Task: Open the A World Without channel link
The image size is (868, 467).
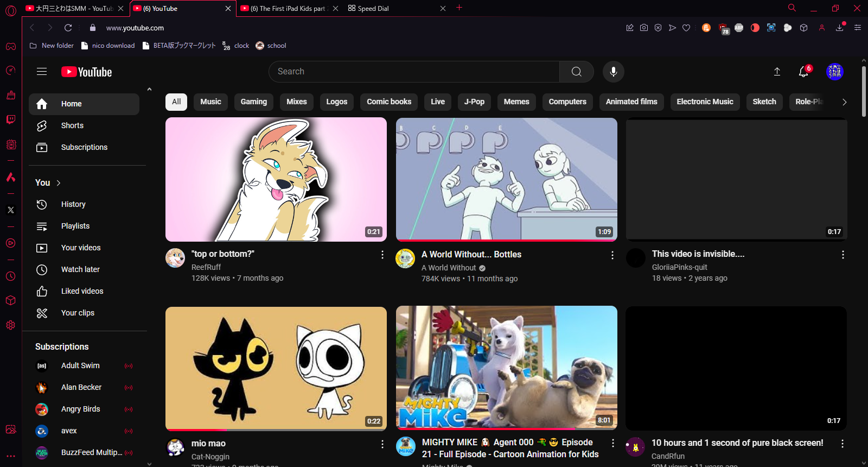Action: [x=449, y=268]
